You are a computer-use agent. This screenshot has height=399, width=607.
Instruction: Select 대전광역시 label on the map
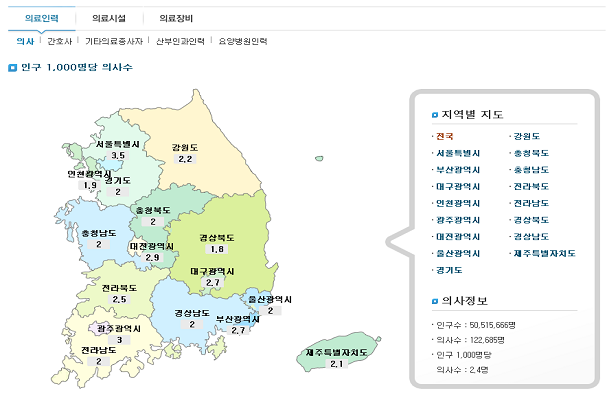[152, 247]
